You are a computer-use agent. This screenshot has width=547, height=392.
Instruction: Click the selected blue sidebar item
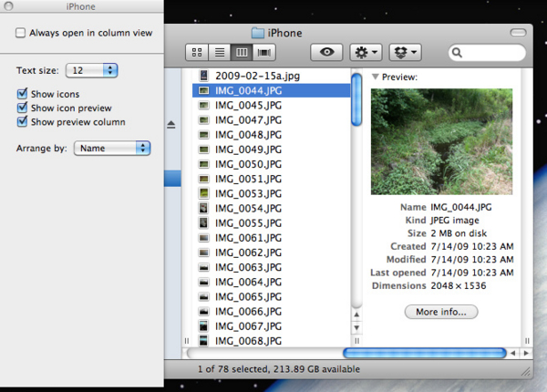pyautogui.click(x=172, y=179)
